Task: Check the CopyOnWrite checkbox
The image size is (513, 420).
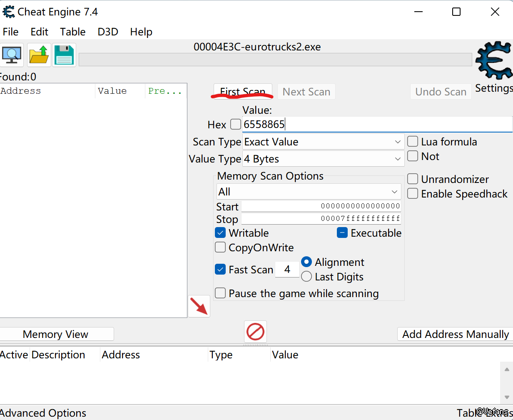Action: [x=220, y=247]
